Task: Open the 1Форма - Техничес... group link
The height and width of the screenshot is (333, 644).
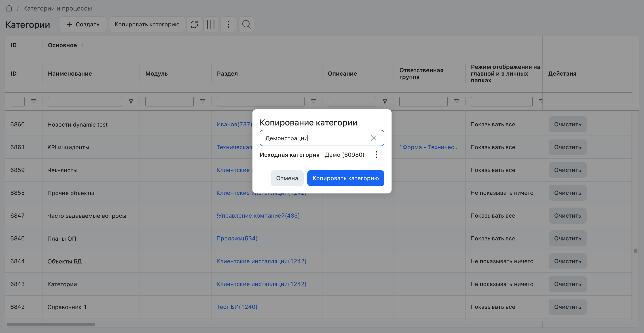Action: [429, 147]
